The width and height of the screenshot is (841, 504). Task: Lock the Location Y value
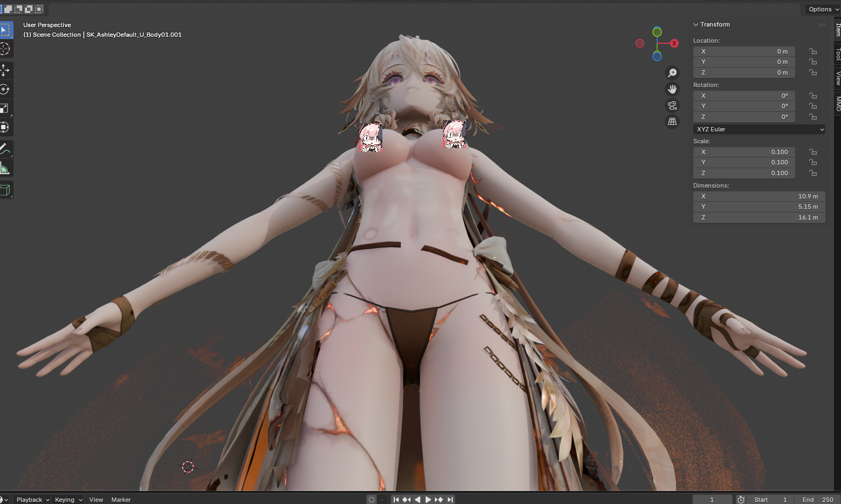813,62
